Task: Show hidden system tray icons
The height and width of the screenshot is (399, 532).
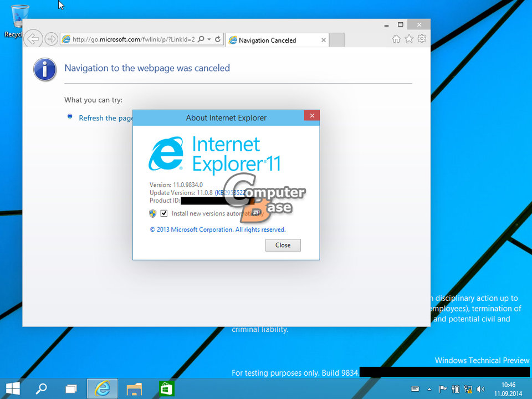Action: click(x=429, y=389)
